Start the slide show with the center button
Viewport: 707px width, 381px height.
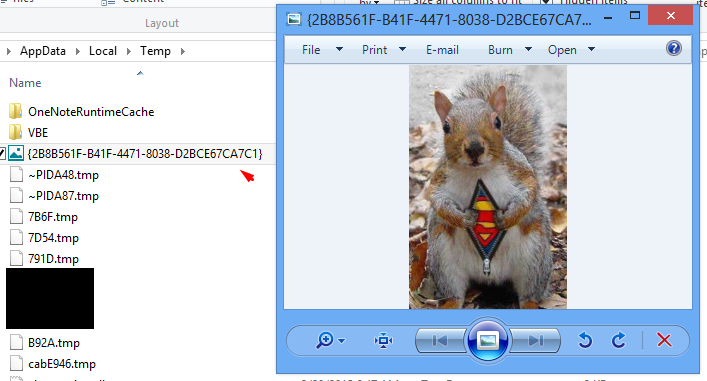[487, 340]
